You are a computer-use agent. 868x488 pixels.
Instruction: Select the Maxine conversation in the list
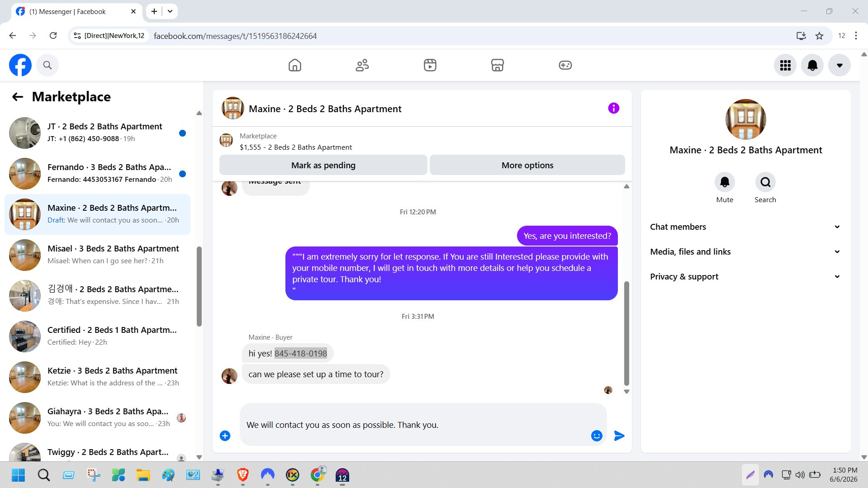97,214
